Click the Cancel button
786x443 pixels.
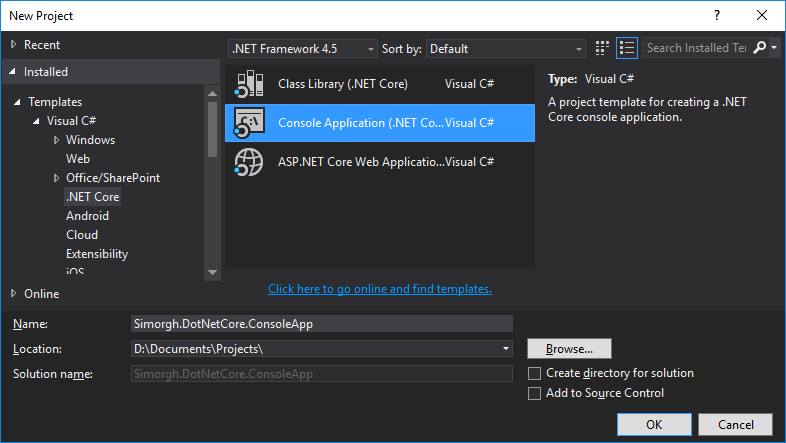pos(735,424)
